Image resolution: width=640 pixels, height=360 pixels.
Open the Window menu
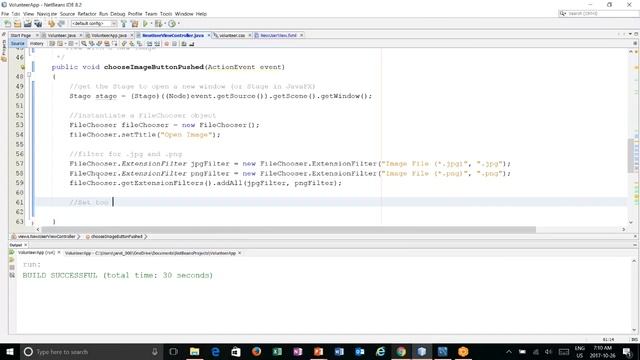pos(184,14)
